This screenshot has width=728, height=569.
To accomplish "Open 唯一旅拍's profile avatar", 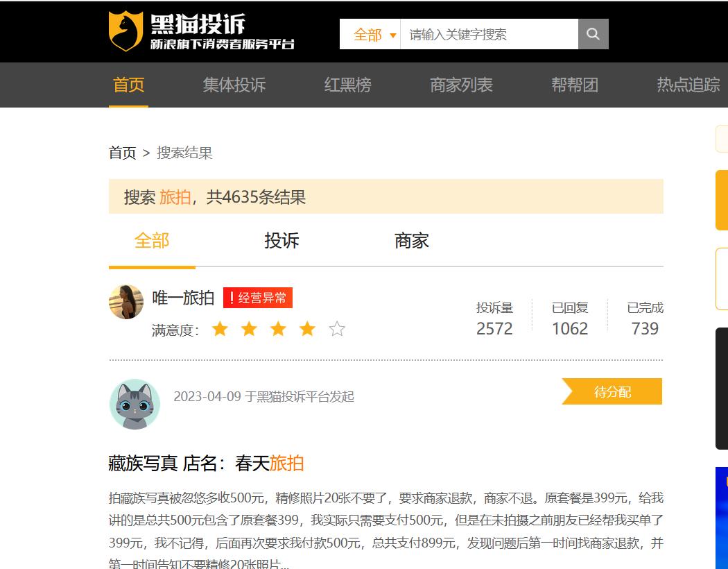I will pyautogui.click(x=125, y=302).
